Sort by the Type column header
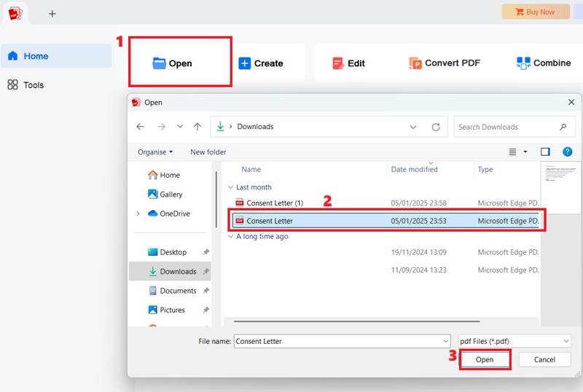The height and width of the screenshot is (392, 583). click(485, 169)
